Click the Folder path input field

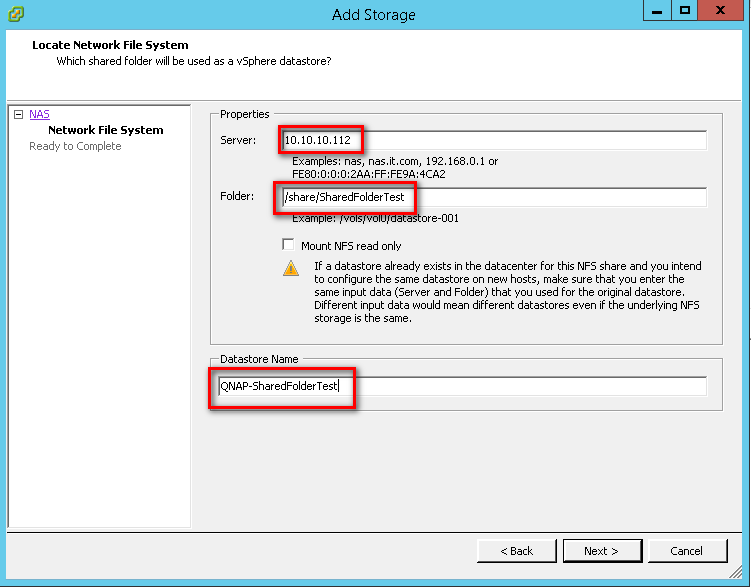[494, 197]
